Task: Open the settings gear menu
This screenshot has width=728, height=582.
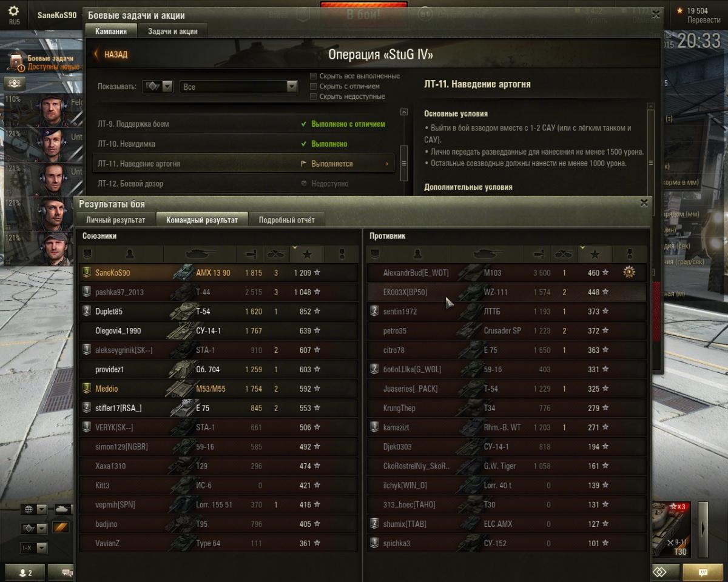Action: pyautogui.click(x=13, y=12)
